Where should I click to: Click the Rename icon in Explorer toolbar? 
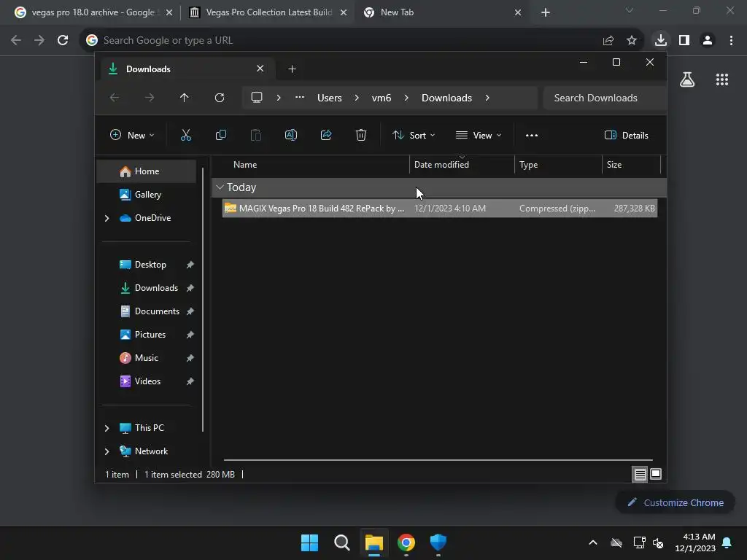click(x=290, y=135)
